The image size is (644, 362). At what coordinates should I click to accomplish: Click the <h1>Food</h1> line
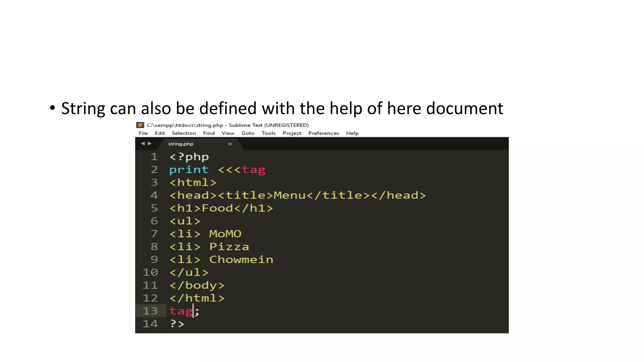(221, 208)
